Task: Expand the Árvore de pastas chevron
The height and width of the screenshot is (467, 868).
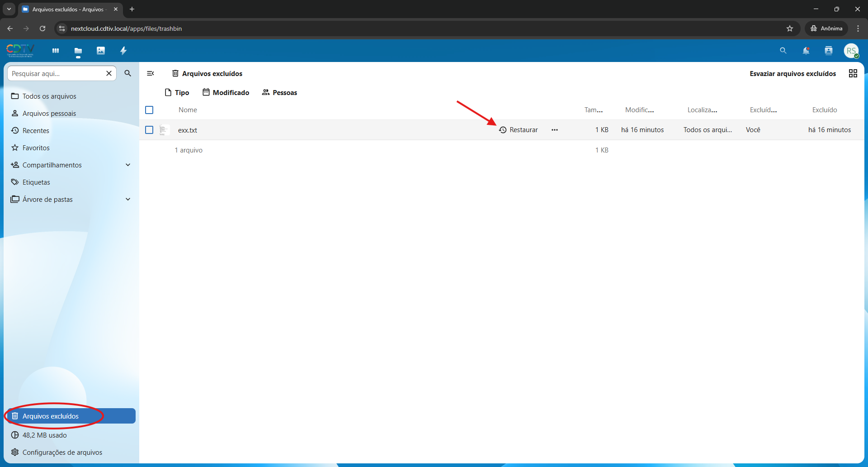Action: 128,199
